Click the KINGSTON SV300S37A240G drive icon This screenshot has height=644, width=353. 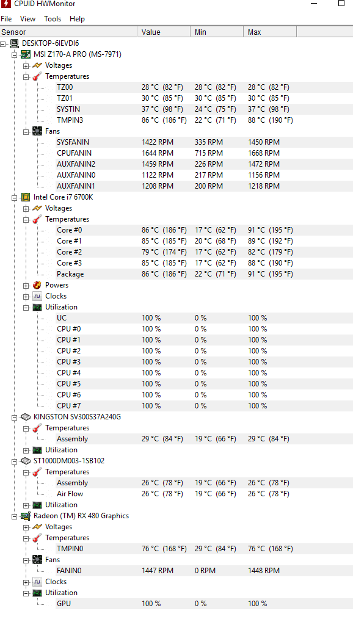26,417
